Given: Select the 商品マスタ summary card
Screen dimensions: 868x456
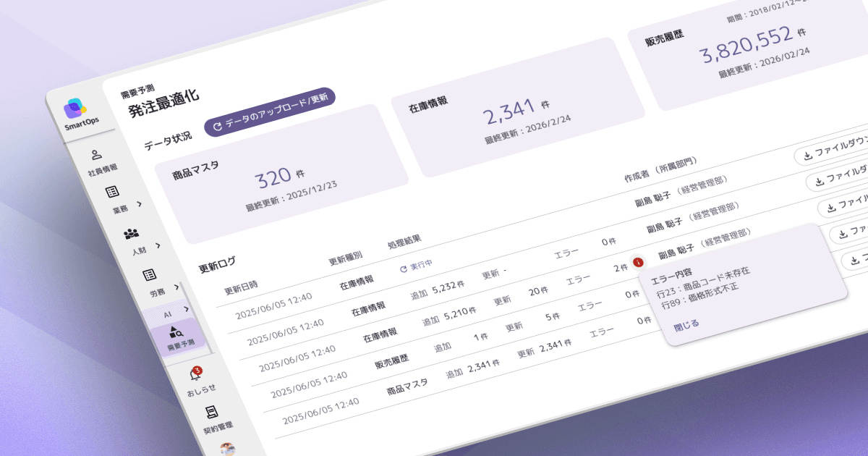Looking at the screenshot, I should click(x=281, y=174).
